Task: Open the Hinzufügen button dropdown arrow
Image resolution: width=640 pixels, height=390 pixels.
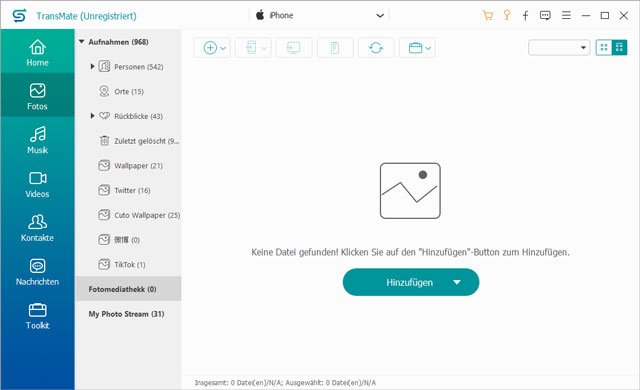Action: 457,282
